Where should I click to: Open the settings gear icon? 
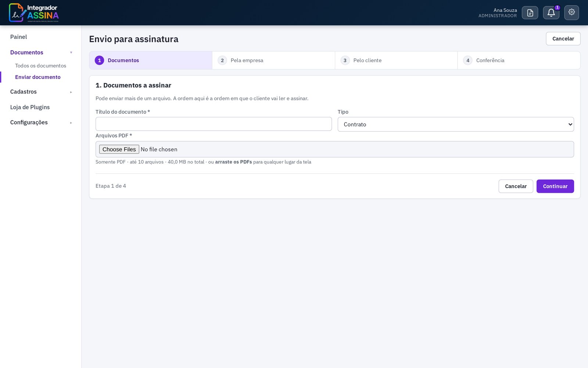(x=571, y=13)
